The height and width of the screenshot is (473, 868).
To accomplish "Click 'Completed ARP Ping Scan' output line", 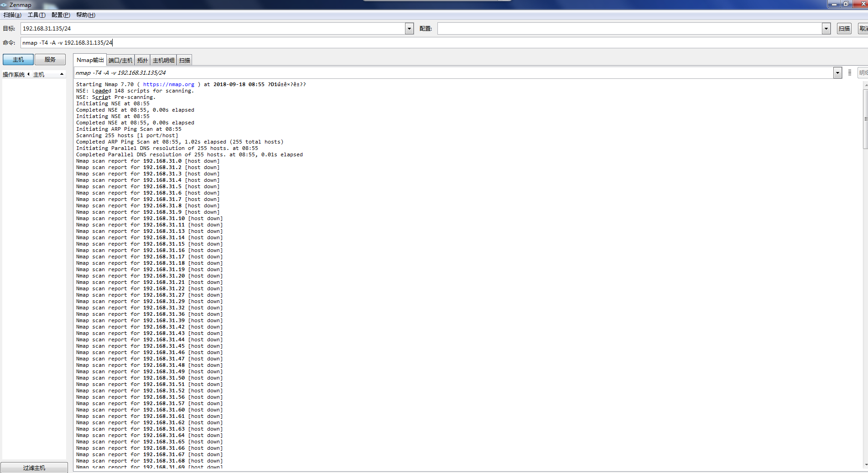I will (180, 142).
